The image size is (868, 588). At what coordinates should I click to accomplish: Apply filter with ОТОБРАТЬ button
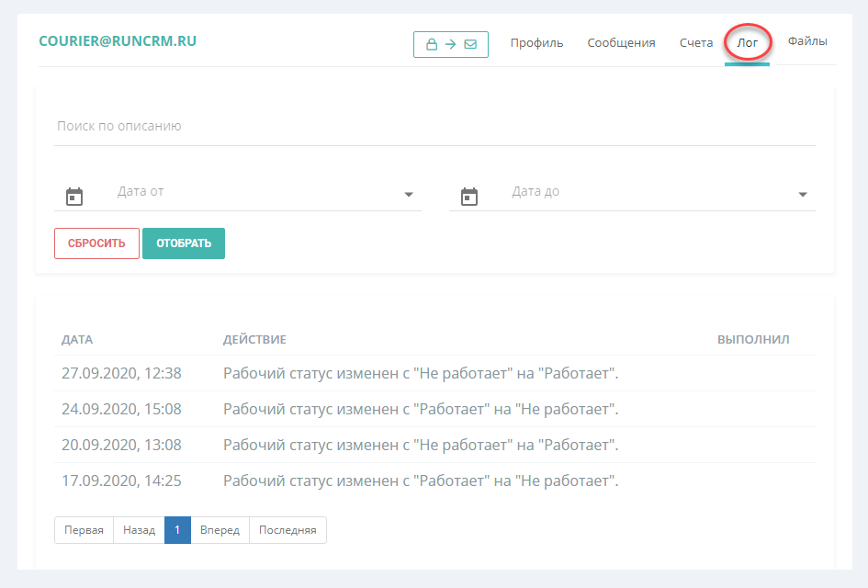click(x=184, y=243)
